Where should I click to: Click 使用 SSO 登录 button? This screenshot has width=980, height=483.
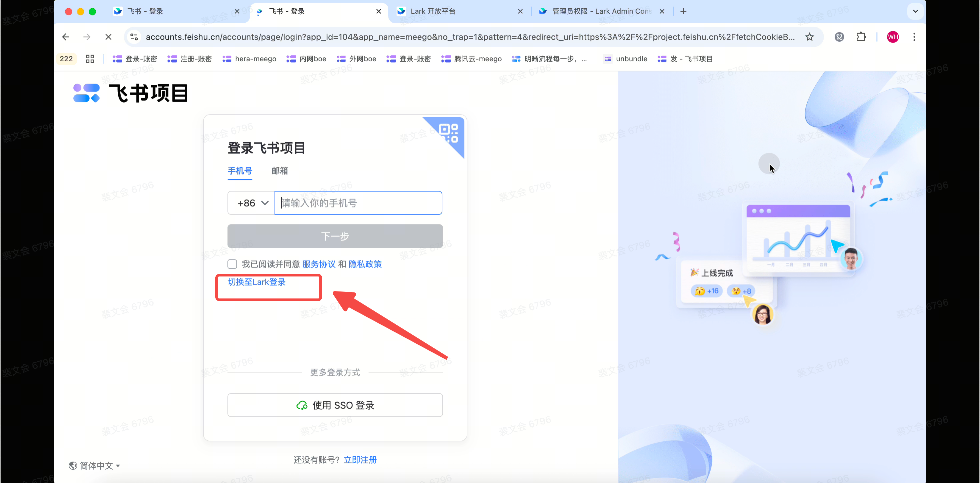pos(335,405)
